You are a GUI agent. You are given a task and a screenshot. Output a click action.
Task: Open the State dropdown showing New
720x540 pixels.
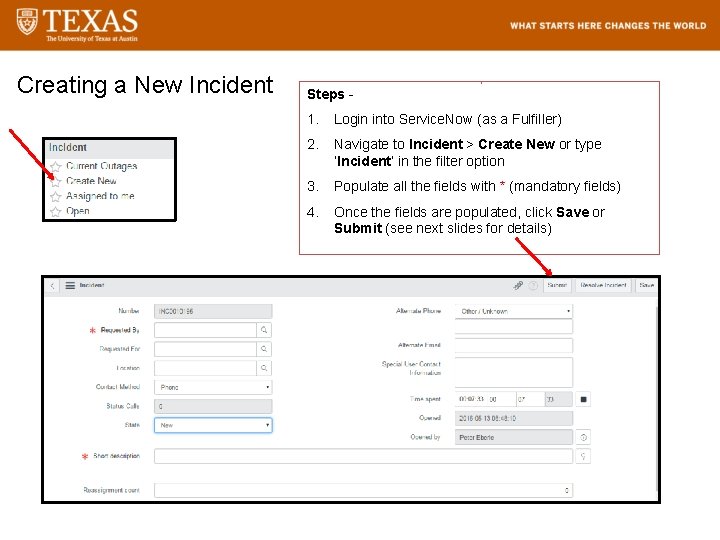pyautogui.click(x=213, y=425)
